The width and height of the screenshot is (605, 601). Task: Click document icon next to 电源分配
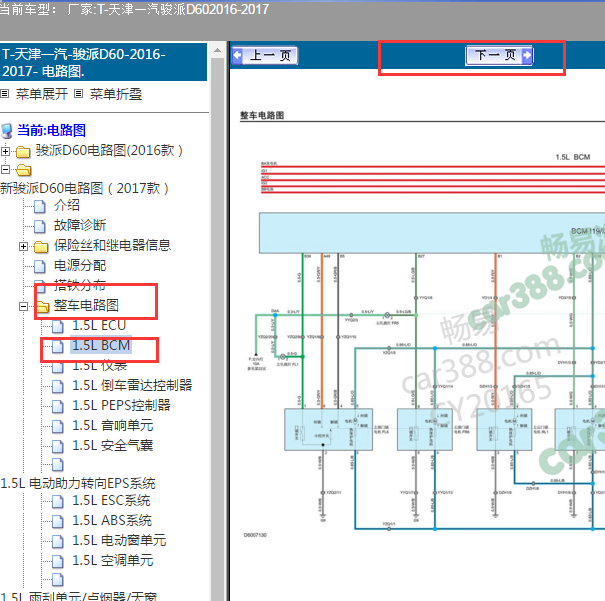coord(39,267)
